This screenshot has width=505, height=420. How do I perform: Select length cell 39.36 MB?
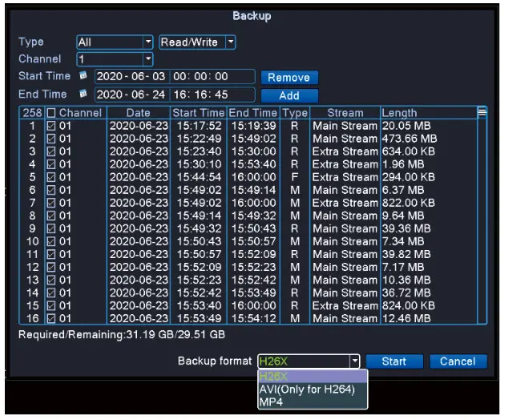click(x=406, y=228)
